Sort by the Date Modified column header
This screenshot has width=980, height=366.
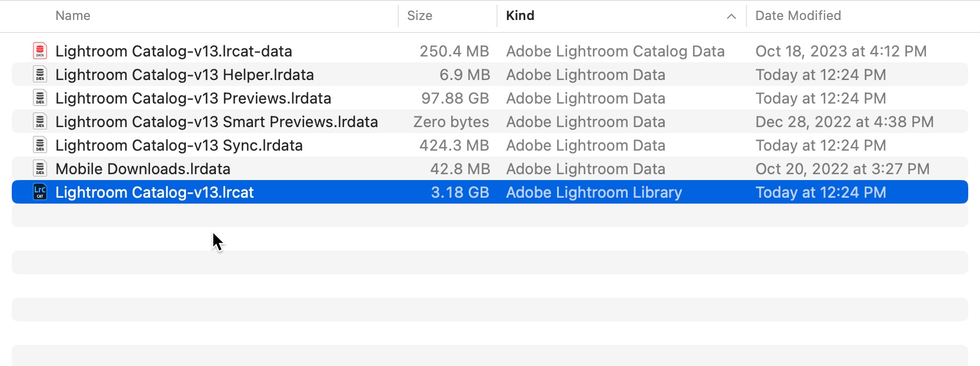pyautogui.click(x=798, y=16)
